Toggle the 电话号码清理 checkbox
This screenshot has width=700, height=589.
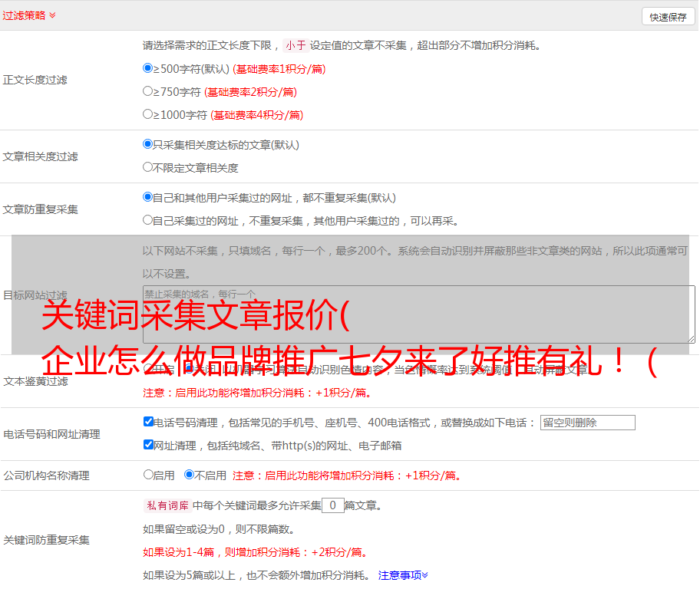[148, 421]
